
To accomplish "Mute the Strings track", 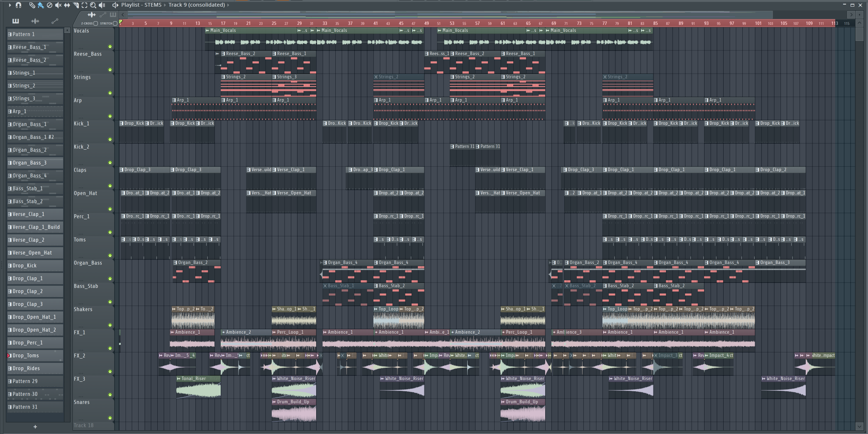I will (110, 93).
